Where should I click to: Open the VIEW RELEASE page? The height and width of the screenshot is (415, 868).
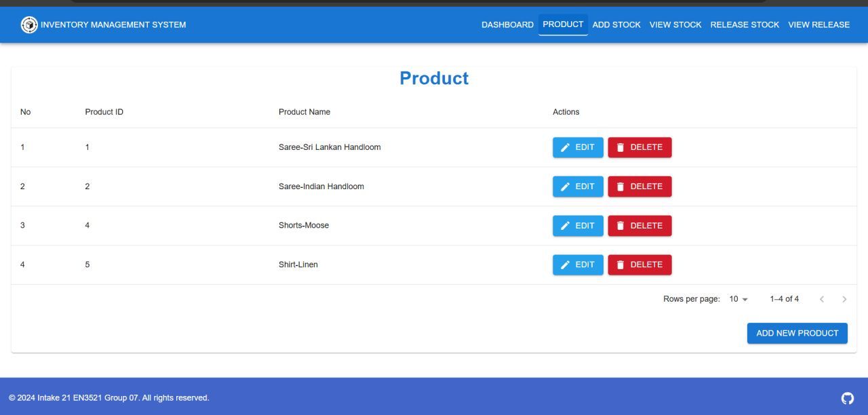coord(818,24)
